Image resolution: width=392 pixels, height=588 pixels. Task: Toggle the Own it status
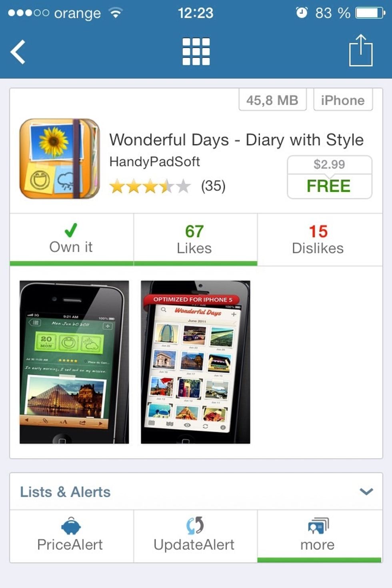coord(72,240)
